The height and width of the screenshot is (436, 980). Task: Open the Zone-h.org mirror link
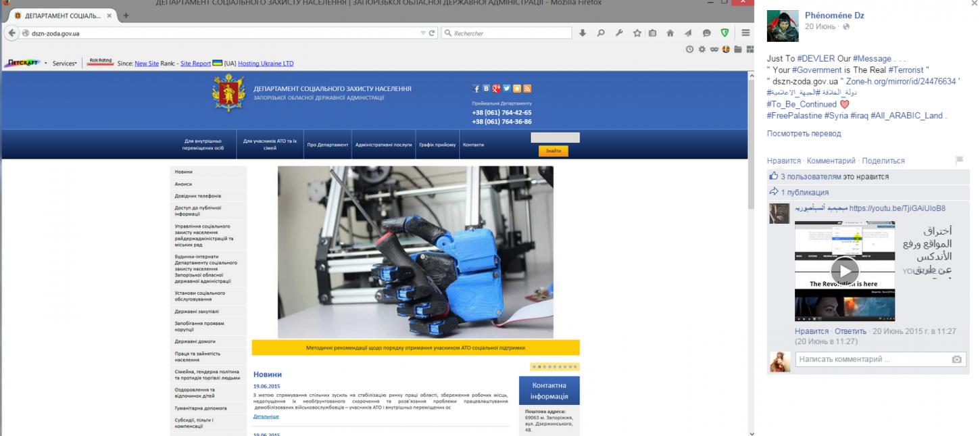click(901, 81)
